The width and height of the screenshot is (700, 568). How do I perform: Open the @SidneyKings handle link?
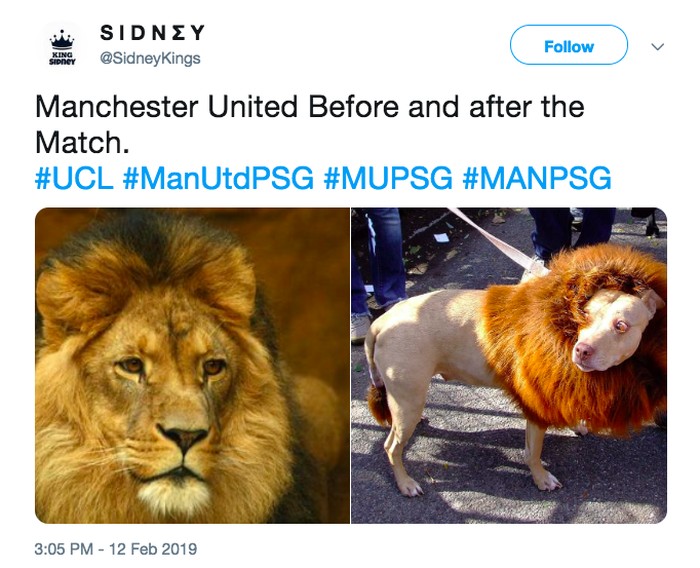pyautogui.click(x=149, y=58)
